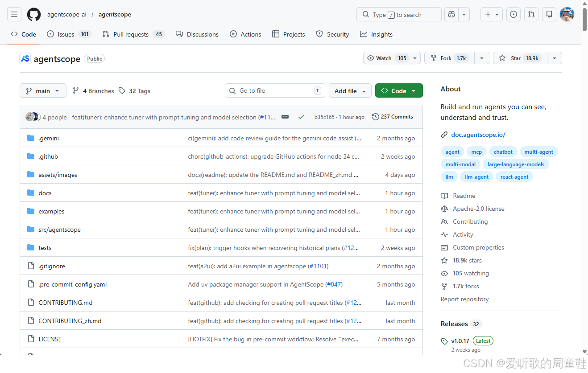Click the large-language-models topic tag

click(516, 164)
